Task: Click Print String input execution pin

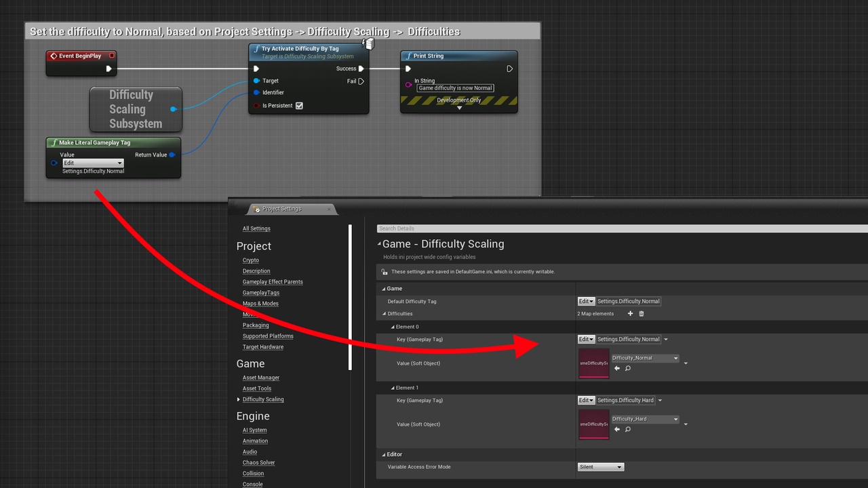Action: point(408,68)
